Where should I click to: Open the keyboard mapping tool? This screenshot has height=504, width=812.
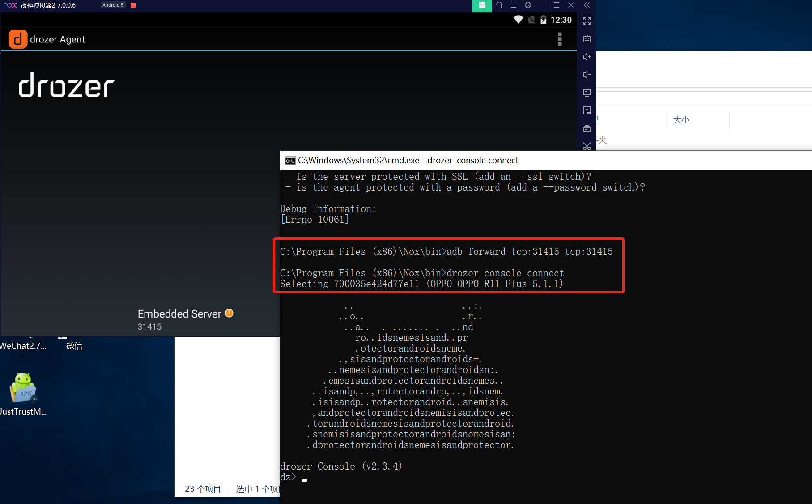tap(587, 39)
